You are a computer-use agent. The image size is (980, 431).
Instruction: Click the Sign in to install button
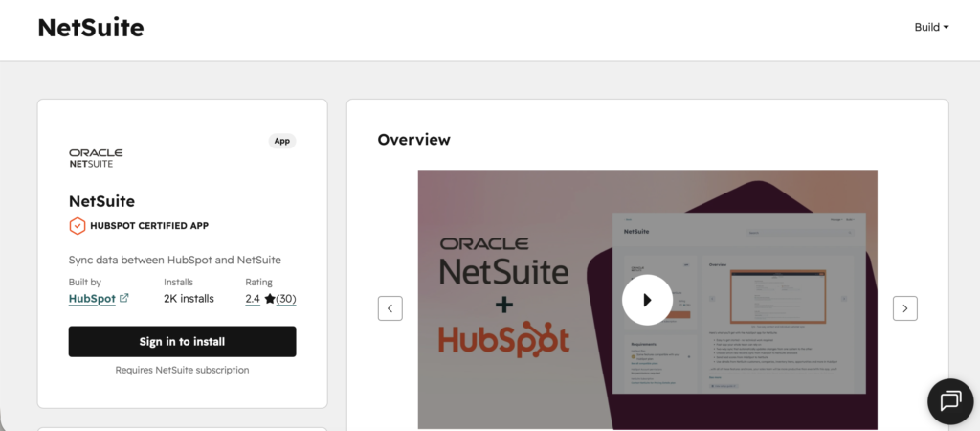tap(182, 342)
